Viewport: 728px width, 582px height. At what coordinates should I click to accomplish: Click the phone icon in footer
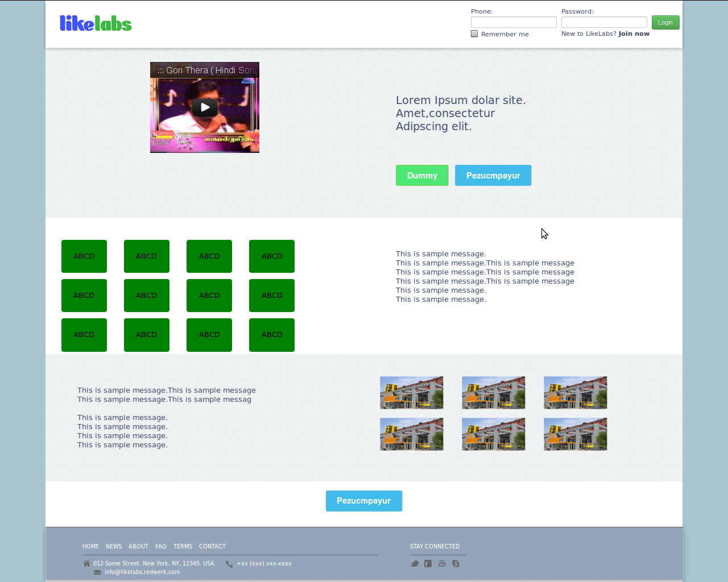[x=229, y=564]
